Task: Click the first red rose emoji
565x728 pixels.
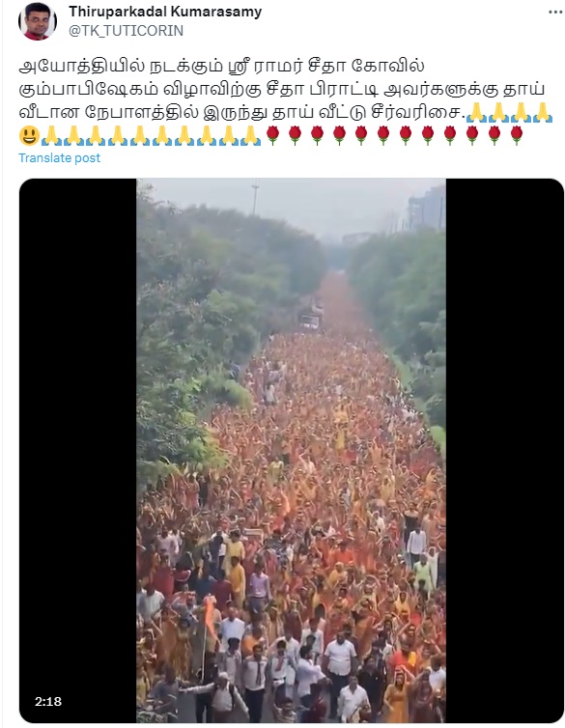Action: pyautogui.click(x=272, y=135)
